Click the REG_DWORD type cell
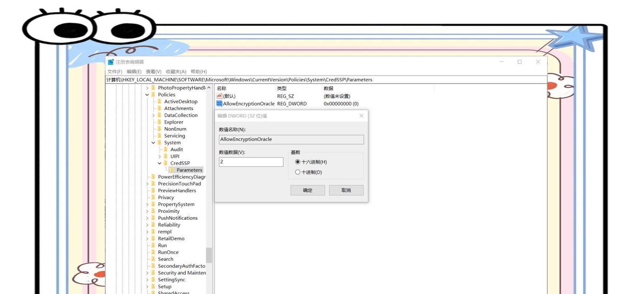The height and width of the screenshot is (294, 644). [292, 104]
